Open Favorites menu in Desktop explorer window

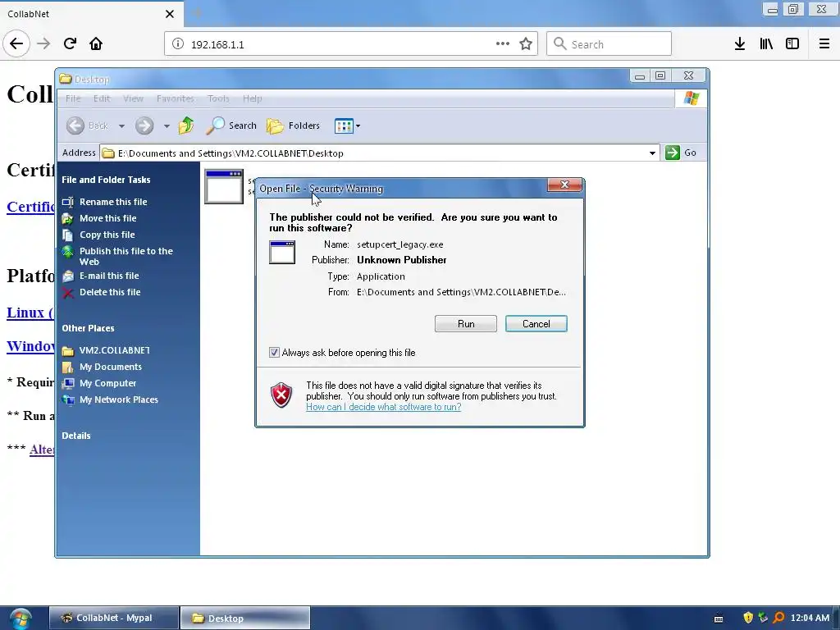(176, 98)
